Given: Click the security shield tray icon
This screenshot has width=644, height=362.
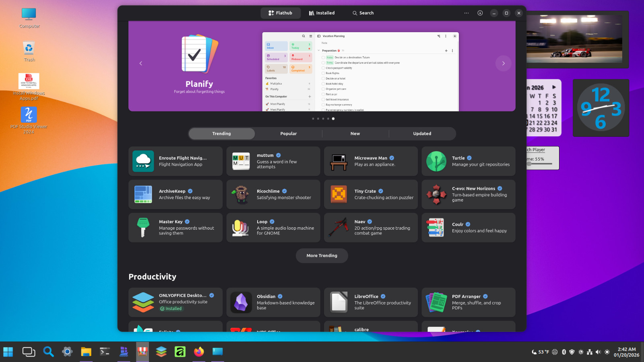Looking at the screenshot, I should 572,352.
